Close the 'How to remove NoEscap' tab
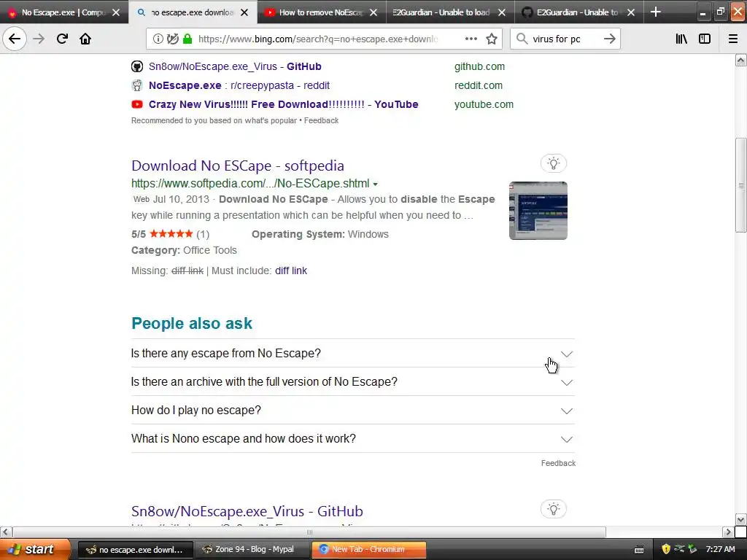 (x=373, y=12)
